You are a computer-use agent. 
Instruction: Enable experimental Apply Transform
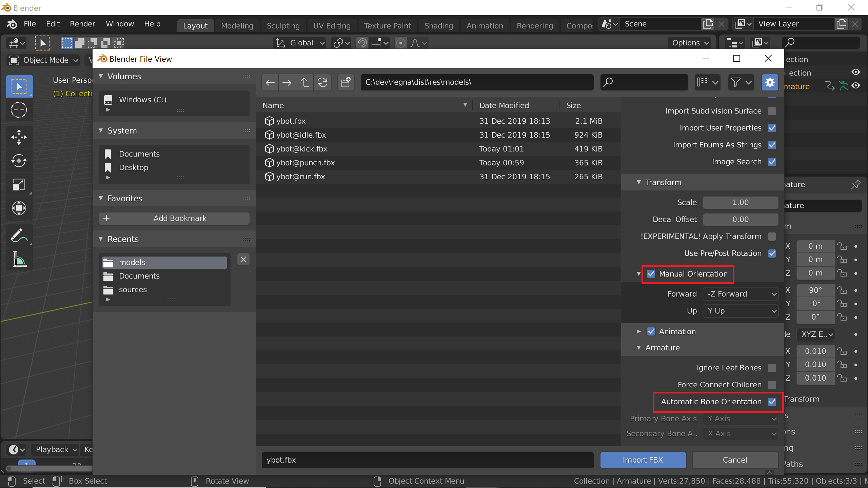pos(772,237)
